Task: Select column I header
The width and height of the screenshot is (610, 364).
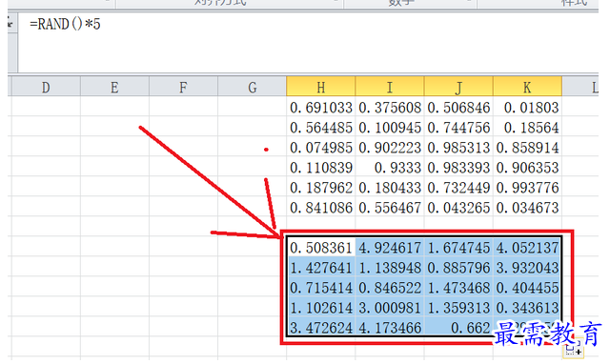Action: click(x=390, y=87)
